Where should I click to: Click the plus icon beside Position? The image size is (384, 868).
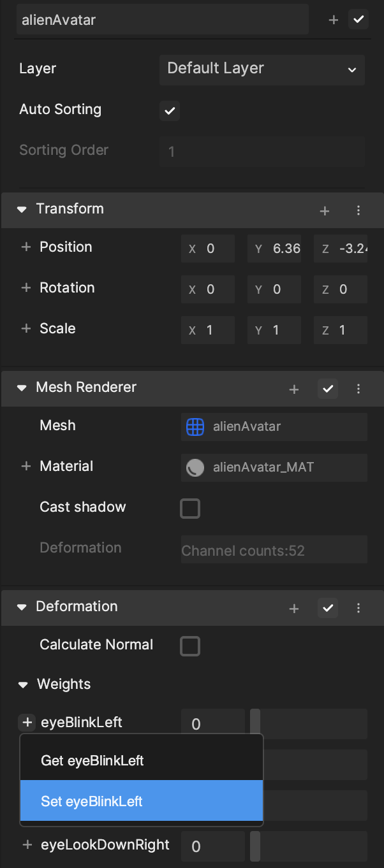tap(26, 247)
